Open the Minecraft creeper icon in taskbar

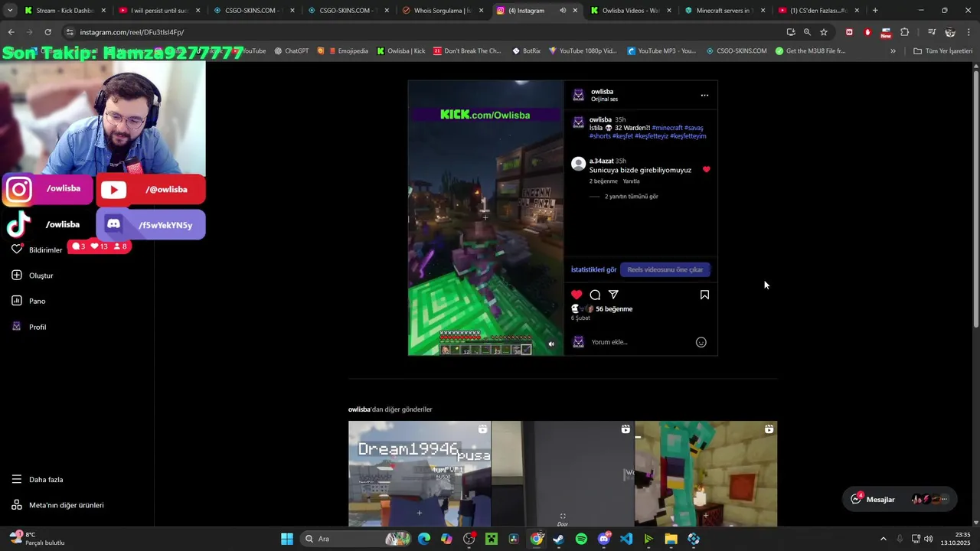(x=491, y=539)
